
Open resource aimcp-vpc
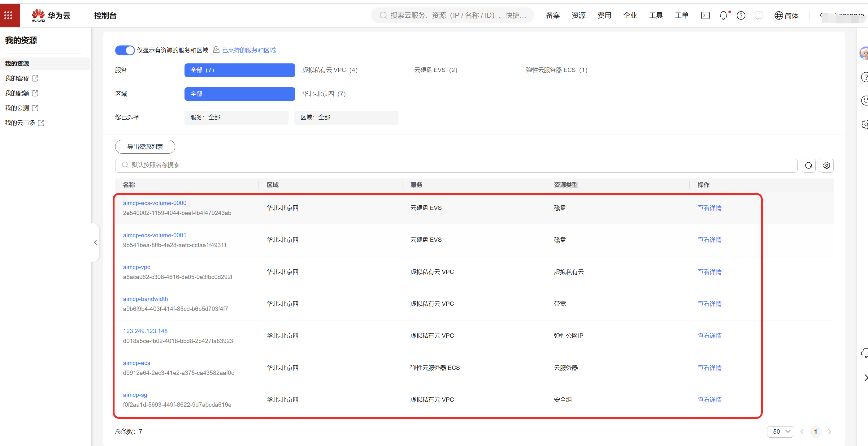(137, 267)
